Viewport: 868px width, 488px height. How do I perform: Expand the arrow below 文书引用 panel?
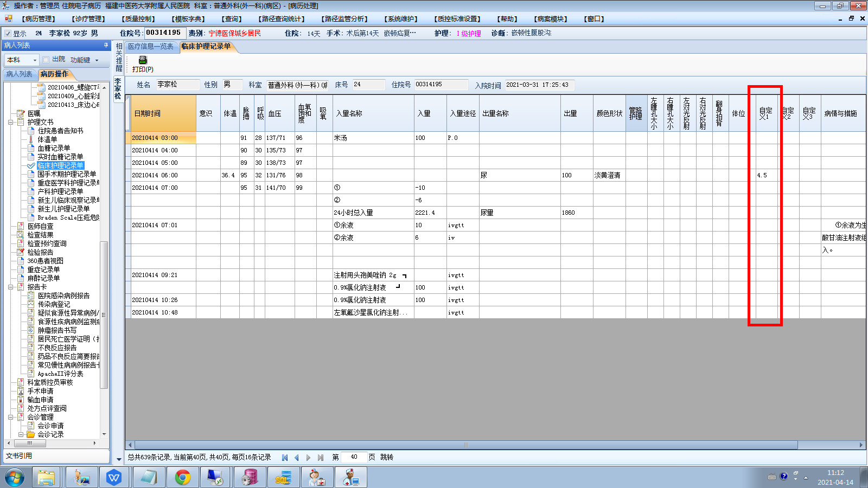[119, 460]
